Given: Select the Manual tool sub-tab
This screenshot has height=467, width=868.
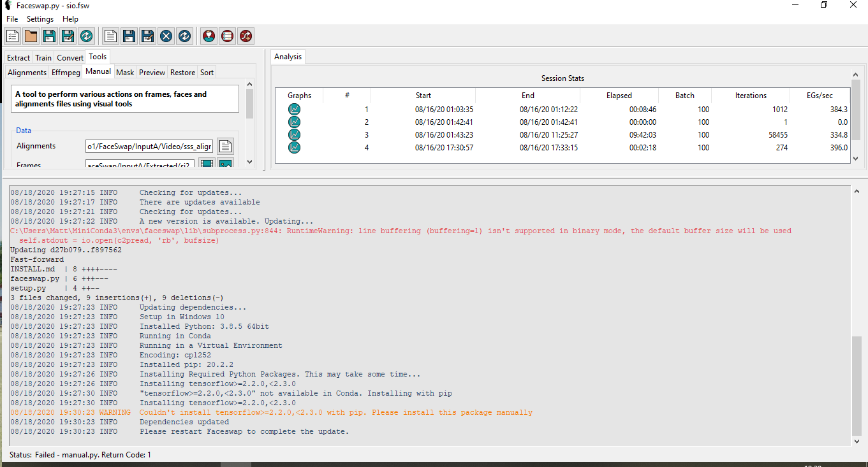Looking at the screenshot, I should tap(98, 71).
